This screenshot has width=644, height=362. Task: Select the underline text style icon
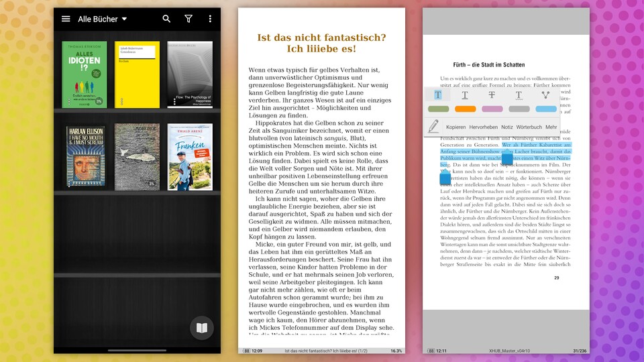(x=464, y=95)
